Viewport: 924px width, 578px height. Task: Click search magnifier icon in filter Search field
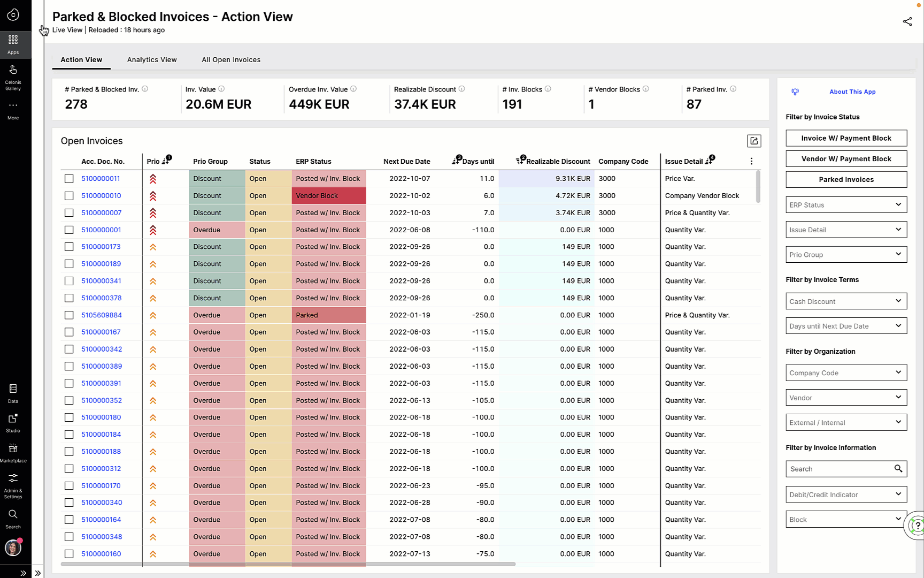tap(898, 468)
